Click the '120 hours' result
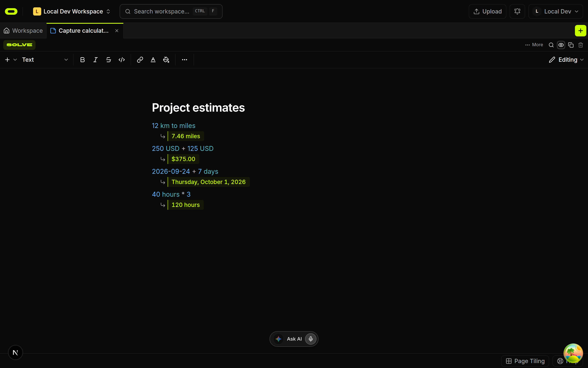 tap(186, 205)
